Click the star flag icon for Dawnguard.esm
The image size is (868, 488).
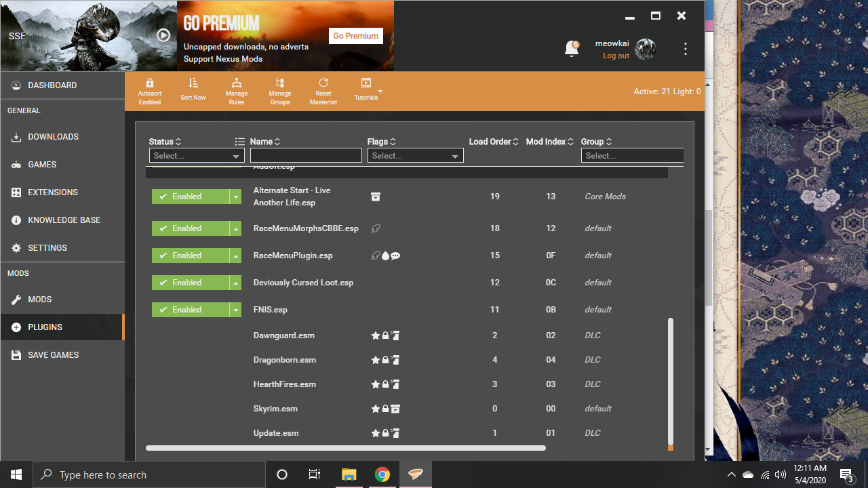pos(375,335)
